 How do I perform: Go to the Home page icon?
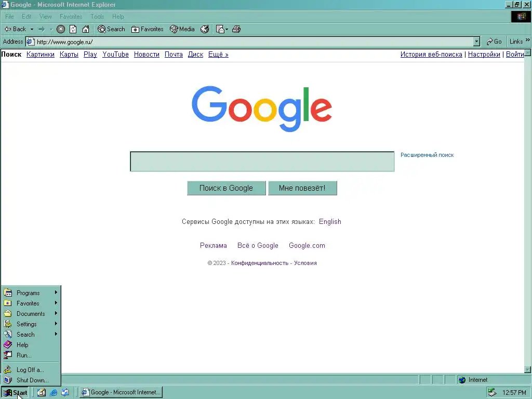click(86, 29)
